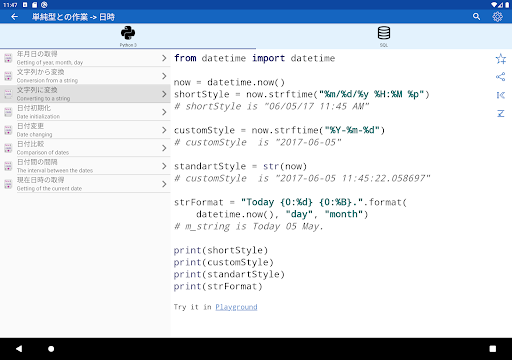Open 'Getting of year, month, day' topic

click(85, 58)
